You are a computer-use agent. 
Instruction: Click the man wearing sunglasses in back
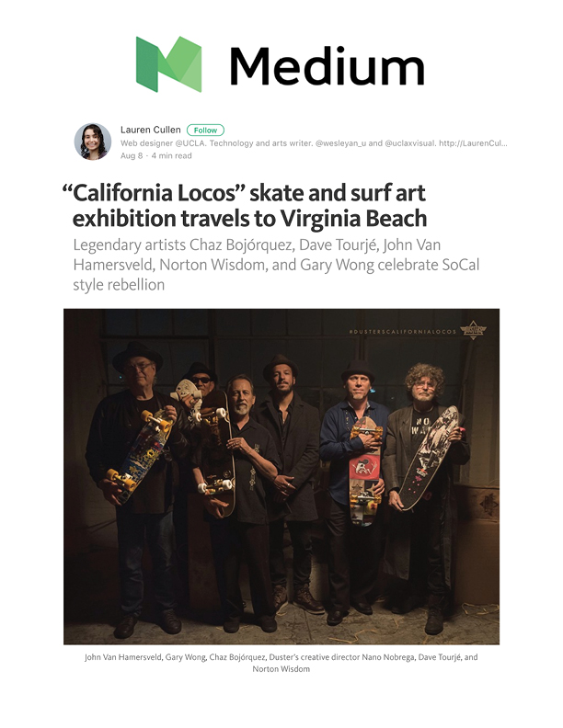(201, 379)
